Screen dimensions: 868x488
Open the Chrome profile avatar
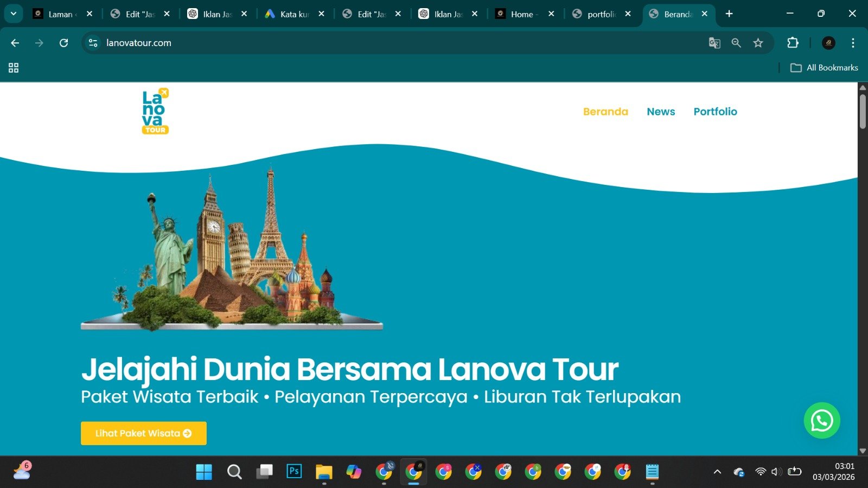click(x=828, y=43)
